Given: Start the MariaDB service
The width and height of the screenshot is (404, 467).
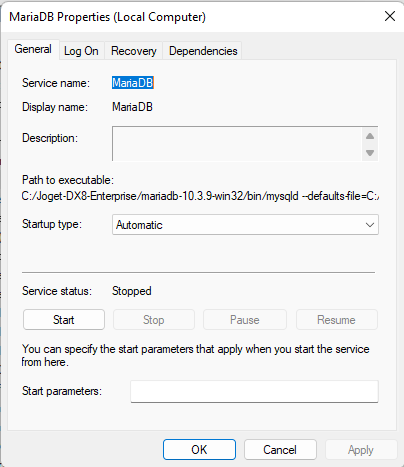Looking at the screenshot, I should [x=64, y=320].
